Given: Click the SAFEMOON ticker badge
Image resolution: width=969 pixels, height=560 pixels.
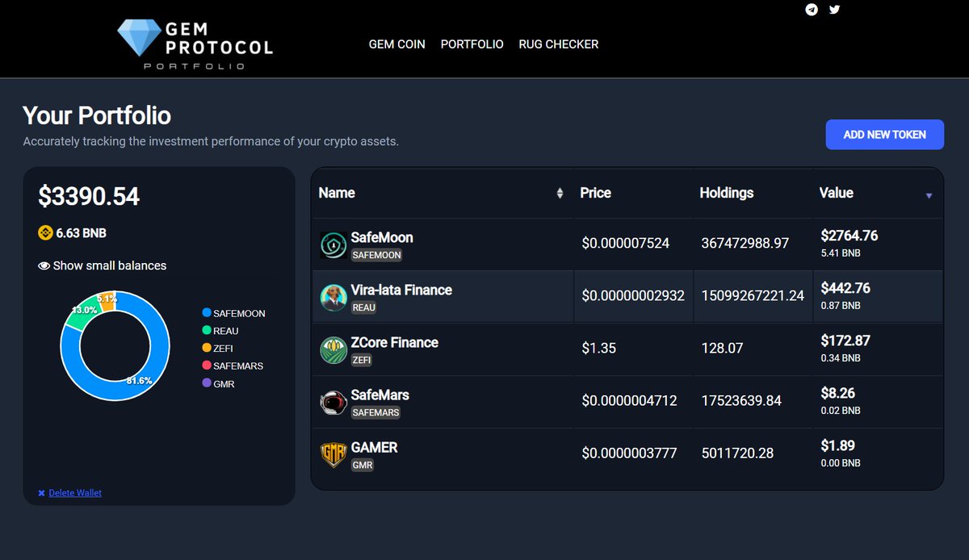Looking at the screenshot, I should 376,255.
